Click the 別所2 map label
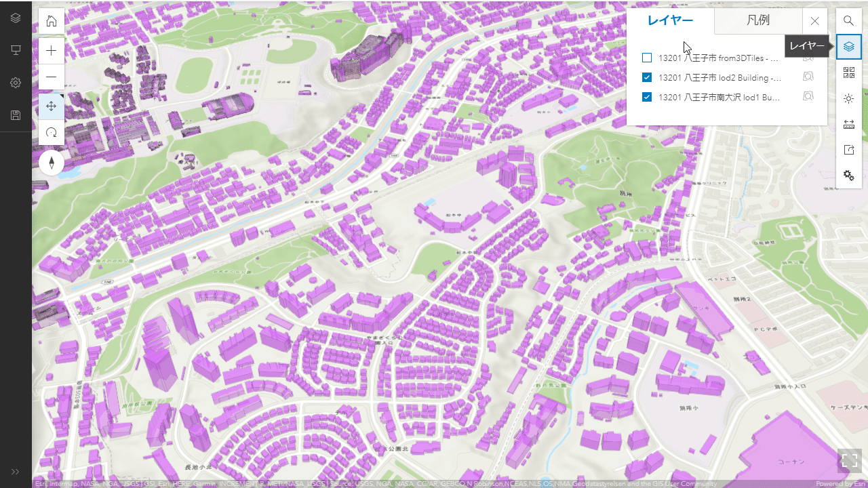Image resolution: width=868 pixels, height=488 pixels. click(741, 299)
